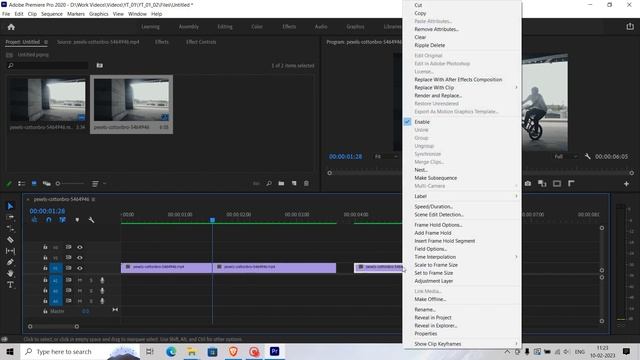The image size is (640, 360).
Task: Open Program monitor settings wrench
Action: click(x=587, y=157)
